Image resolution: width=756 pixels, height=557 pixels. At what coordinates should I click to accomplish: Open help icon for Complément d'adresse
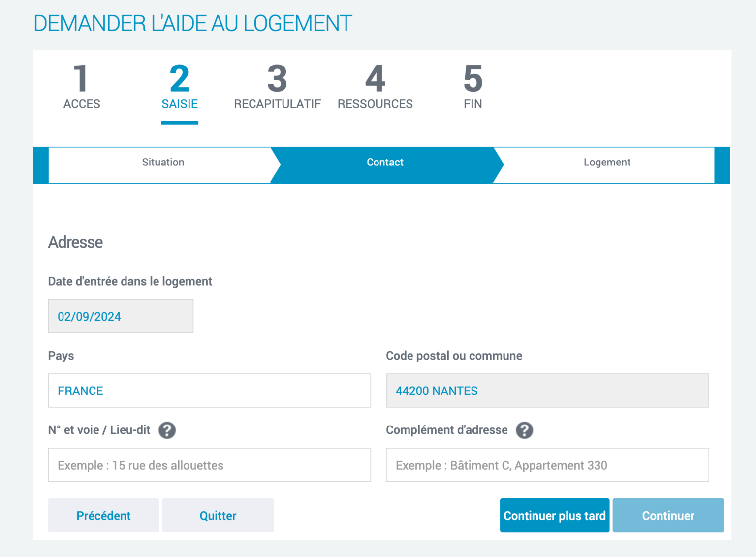(524, 430)
